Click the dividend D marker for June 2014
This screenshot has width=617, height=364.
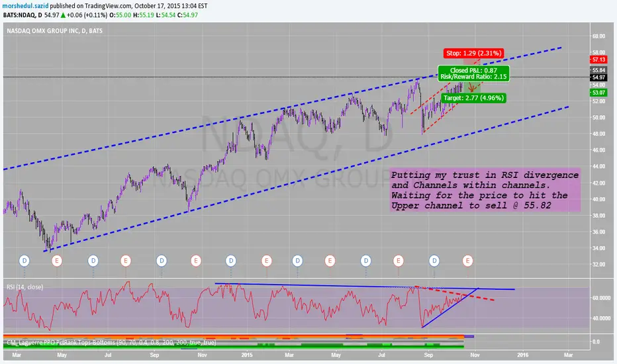(x=93, y=261)
